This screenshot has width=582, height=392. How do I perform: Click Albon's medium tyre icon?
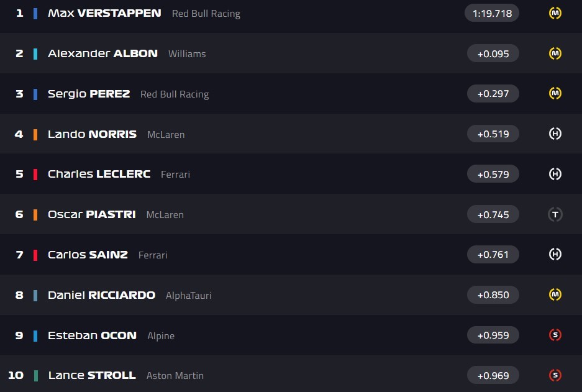point(555,53)
